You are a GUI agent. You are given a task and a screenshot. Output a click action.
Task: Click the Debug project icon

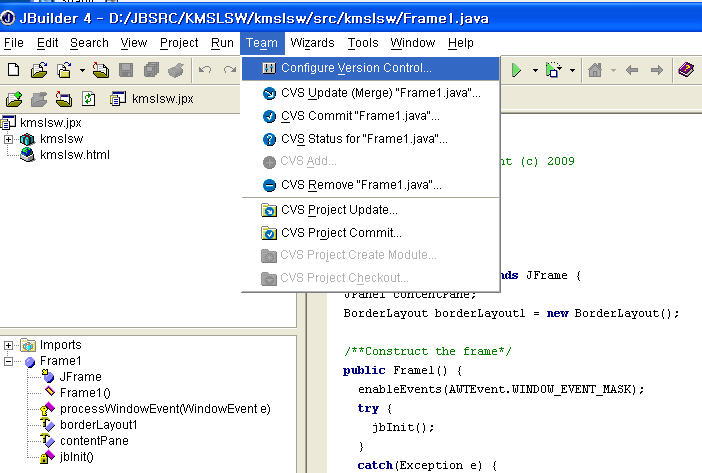point(553,70)
